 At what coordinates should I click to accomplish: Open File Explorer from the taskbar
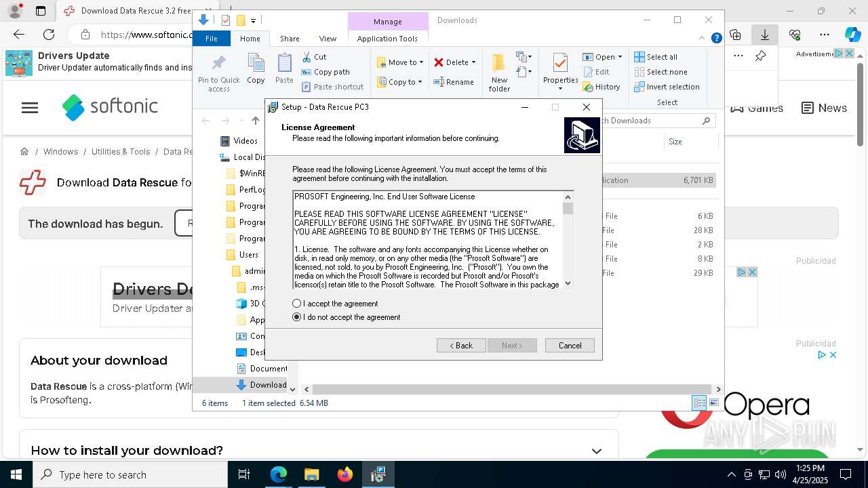pyautogui.click(x=311, y=474)
